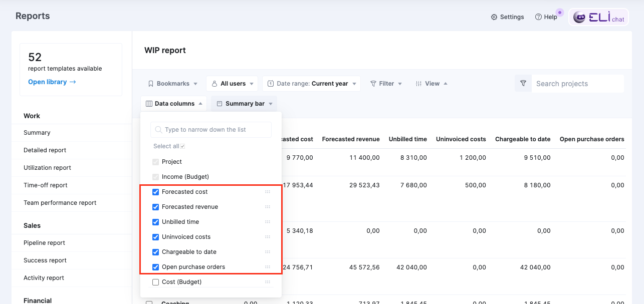Open the Summary bar dropdown

point(244,104)
